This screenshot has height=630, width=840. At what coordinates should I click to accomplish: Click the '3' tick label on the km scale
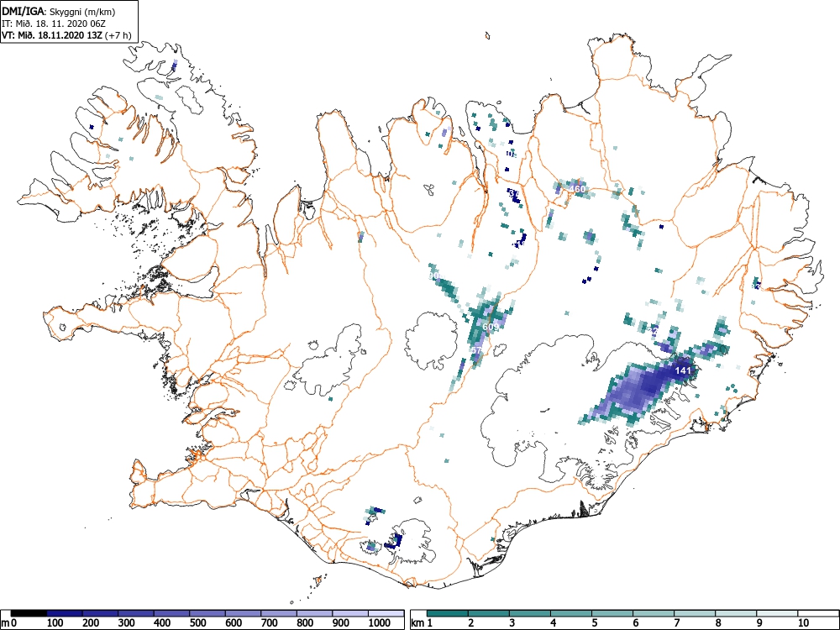point(512,623)
